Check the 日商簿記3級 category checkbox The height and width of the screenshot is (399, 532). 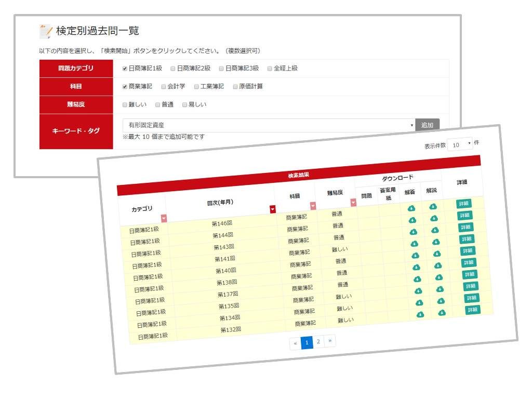[221, 69]
